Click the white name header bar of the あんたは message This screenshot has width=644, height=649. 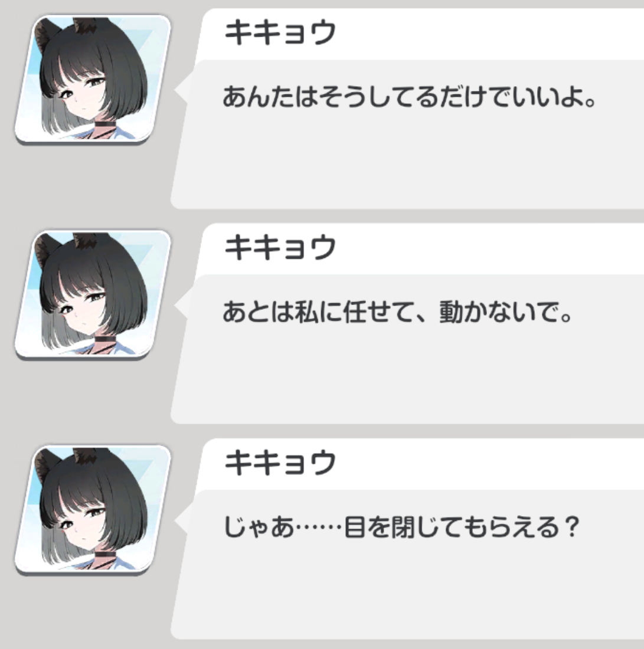[420, 34]
